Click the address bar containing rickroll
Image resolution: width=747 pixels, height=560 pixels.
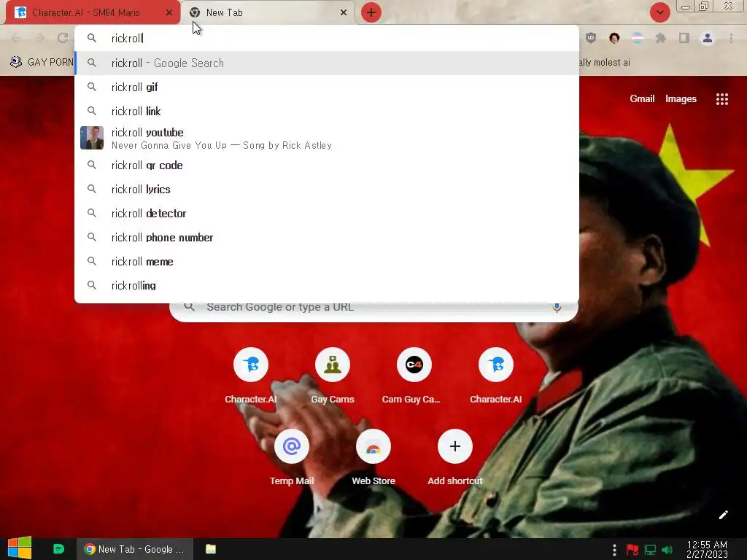(327, 38)
